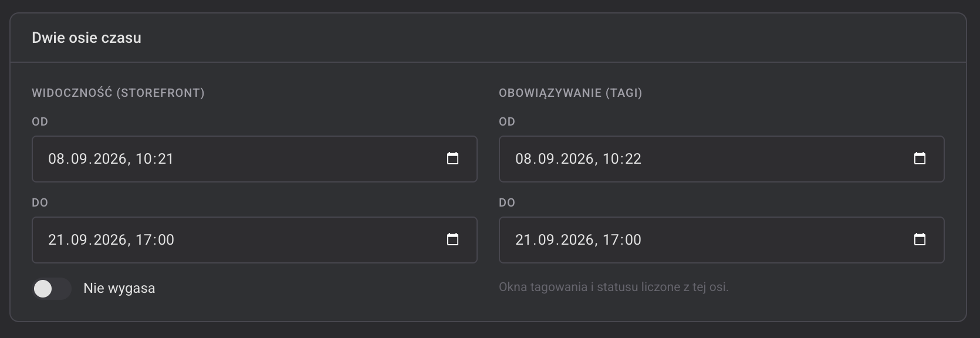Toggle the Nie wygasa switch

click(52, 289)
